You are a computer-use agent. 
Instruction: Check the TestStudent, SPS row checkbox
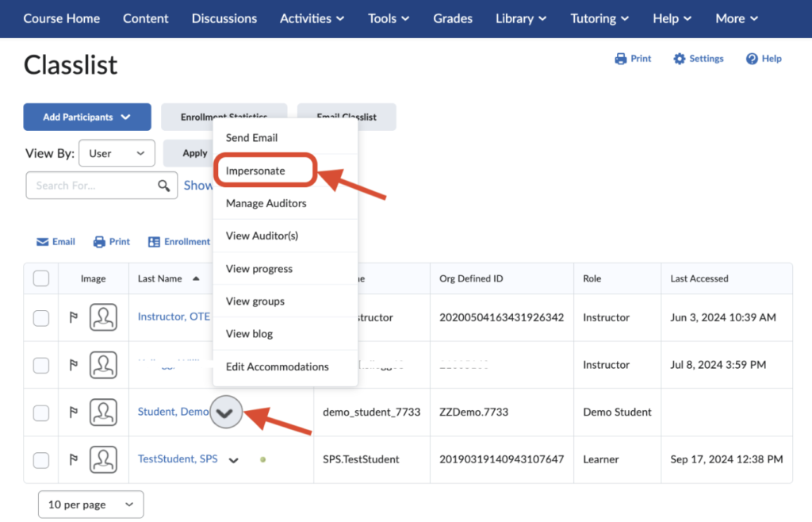[41, 460]
